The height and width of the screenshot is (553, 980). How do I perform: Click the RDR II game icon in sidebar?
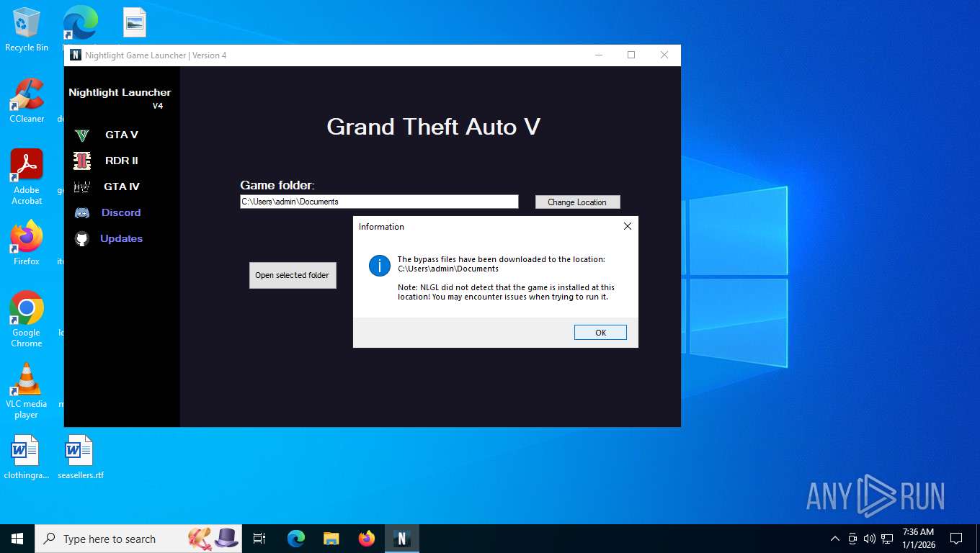click(x=82, y=161)
